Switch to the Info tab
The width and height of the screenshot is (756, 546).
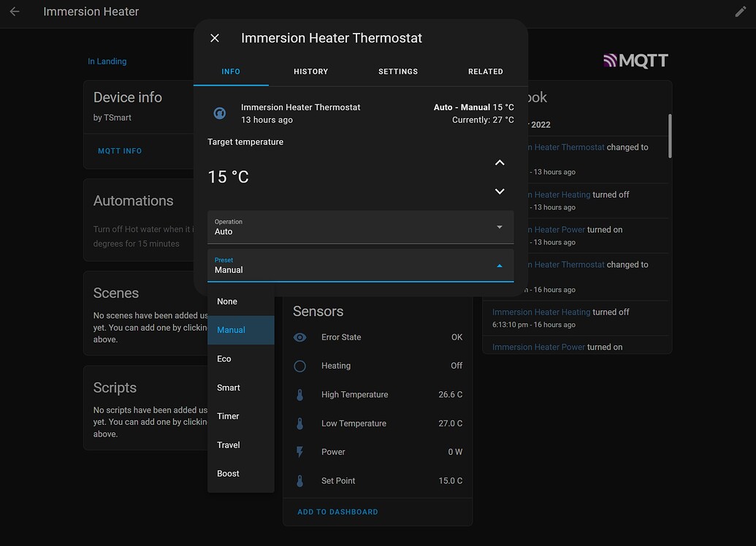pos(231,72)
